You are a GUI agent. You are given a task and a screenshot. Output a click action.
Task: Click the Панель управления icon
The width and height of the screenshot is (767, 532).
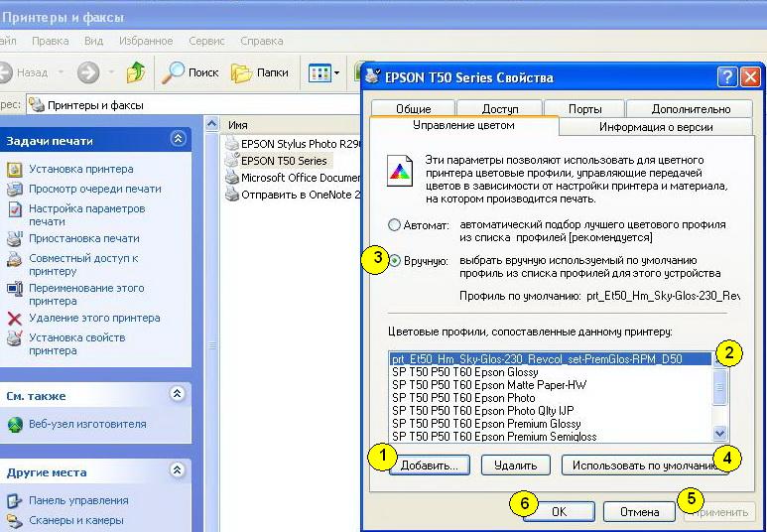point(15,501)
